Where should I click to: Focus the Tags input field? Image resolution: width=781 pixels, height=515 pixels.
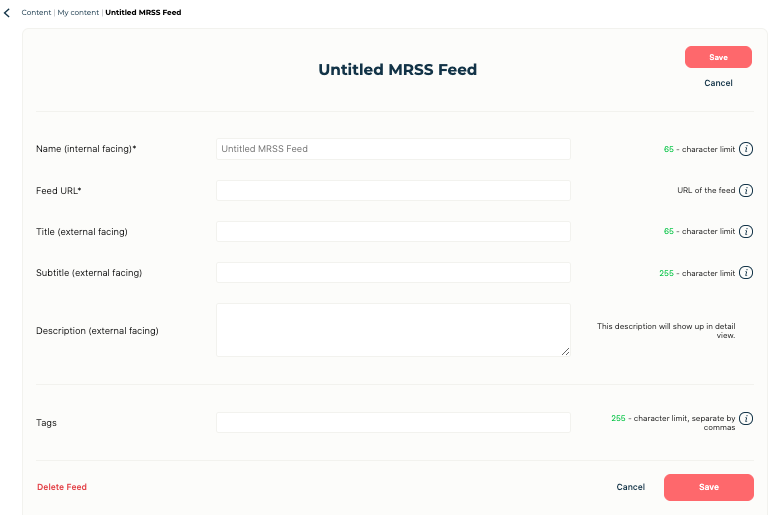pos(393,422)
